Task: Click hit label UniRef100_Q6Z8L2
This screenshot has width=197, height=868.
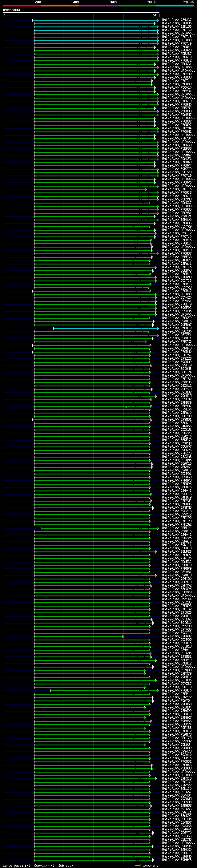Action: click(177, 386)
